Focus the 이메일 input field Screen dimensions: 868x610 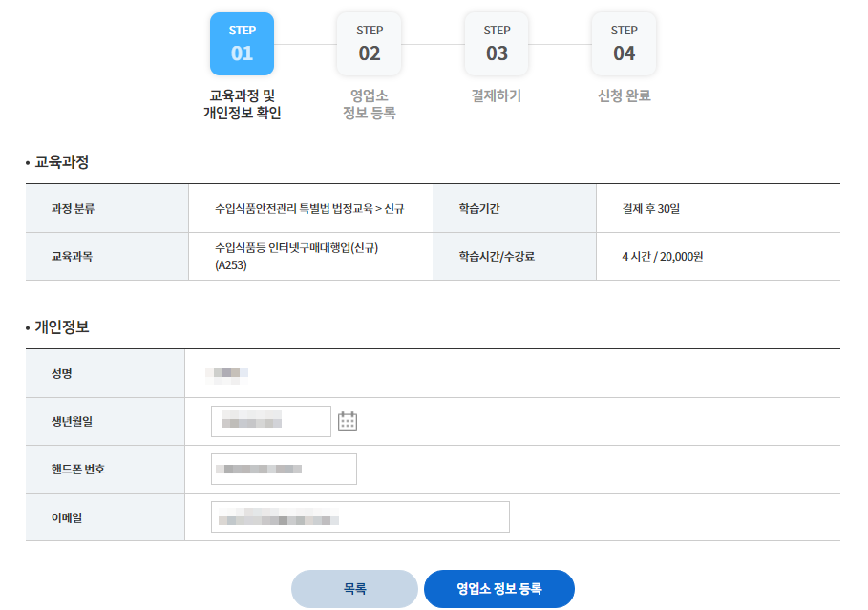point(360,517)
